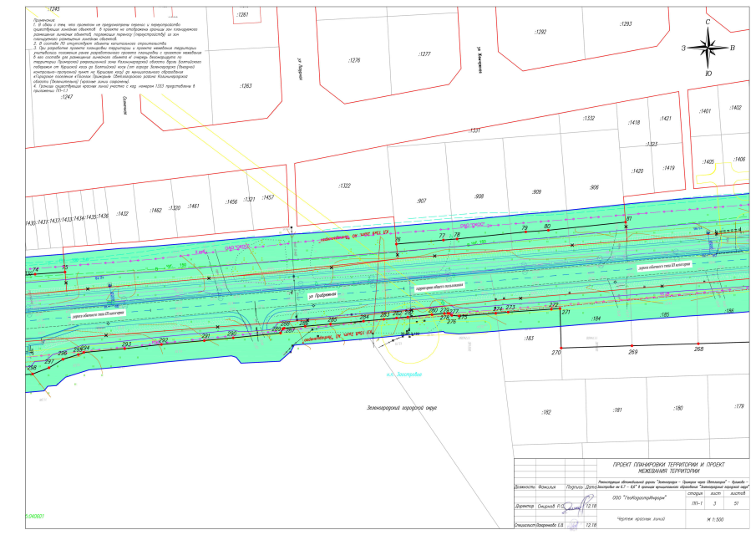This screenshot has width=756, height=535.
Task: Click the compass rose north arrow symbol
Action: 708,48
